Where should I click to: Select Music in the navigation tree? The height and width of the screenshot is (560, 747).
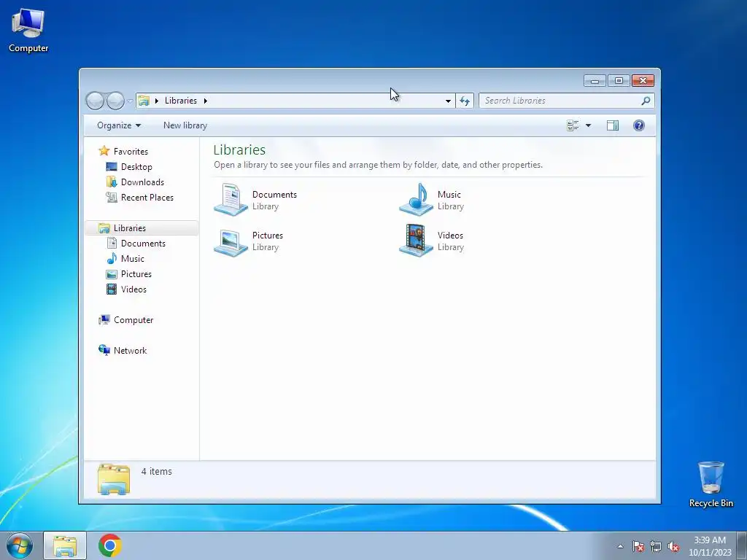(x=133, y=259)
